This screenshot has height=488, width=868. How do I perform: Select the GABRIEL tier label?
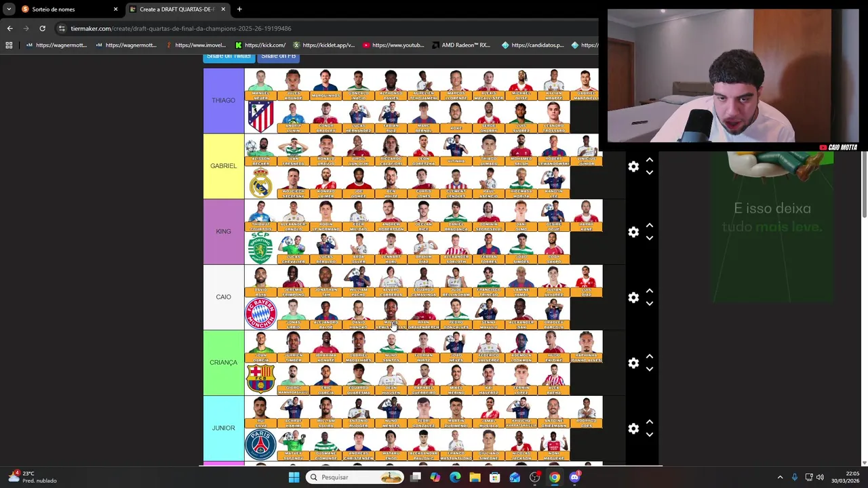click(224, 166)
